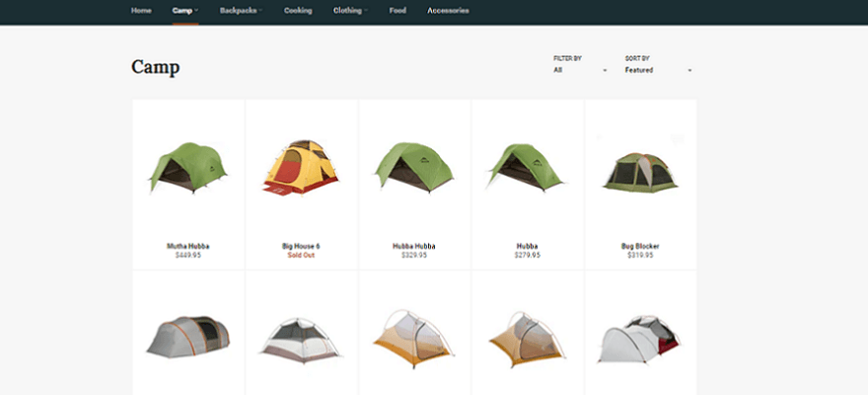Open the white tent with red vestibule
Image resolution: width=868 pixels, height=395 pixels.
(x=640, y=340)
